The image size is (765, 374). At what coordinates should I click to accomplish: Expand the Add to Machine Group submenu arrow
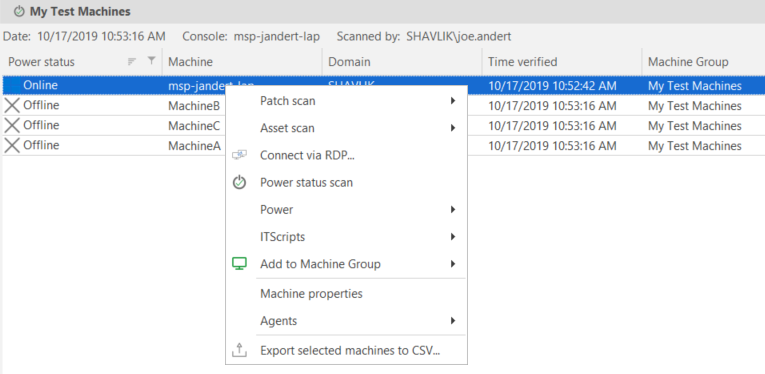click(453, 264)
